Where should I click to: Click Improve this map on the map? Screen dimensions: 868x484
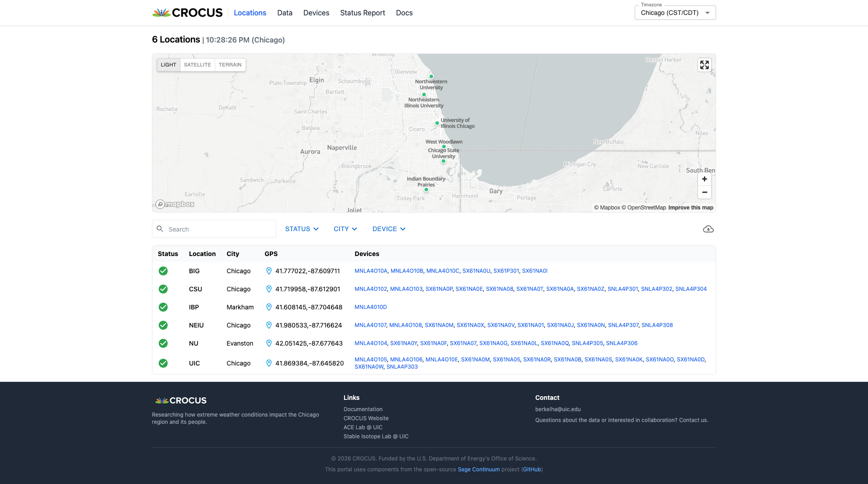(x=690, y=208)
